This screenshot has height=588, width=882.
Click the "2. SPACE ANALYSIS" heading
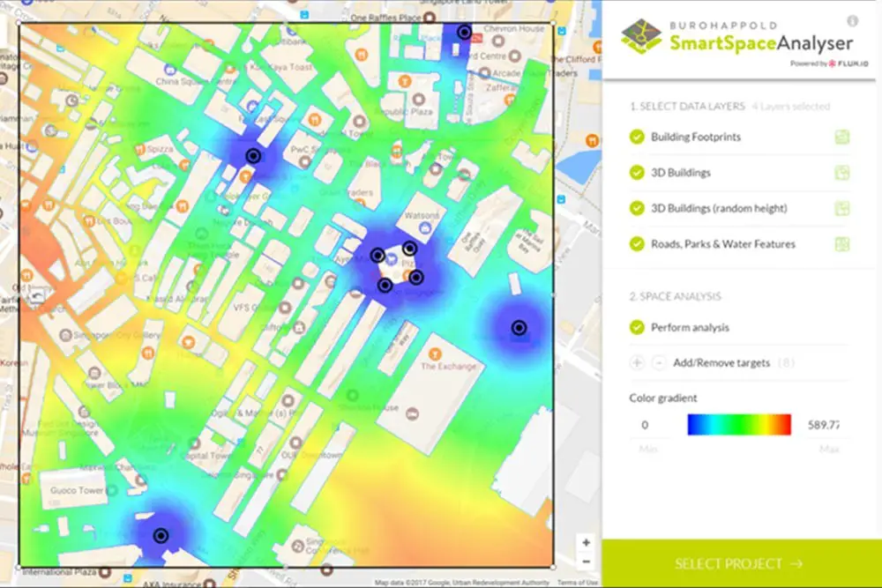(675, 296)
